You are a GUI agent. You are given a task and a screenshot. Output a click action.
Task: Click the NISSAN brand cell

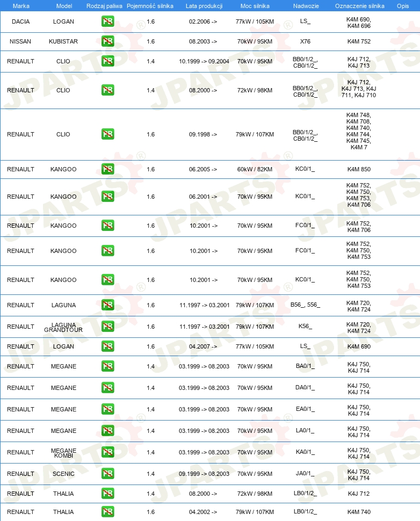[x=20, y=41]
